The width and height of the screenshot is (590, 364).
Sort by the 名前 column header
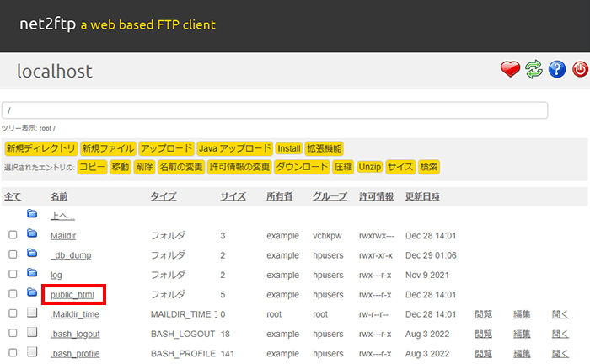coord(59,196)
